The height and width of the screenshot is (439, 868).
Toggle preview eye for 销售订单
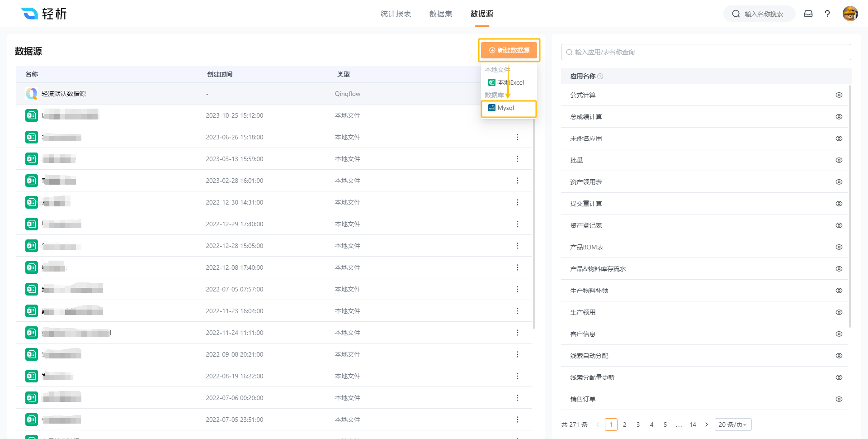point(839,399)
